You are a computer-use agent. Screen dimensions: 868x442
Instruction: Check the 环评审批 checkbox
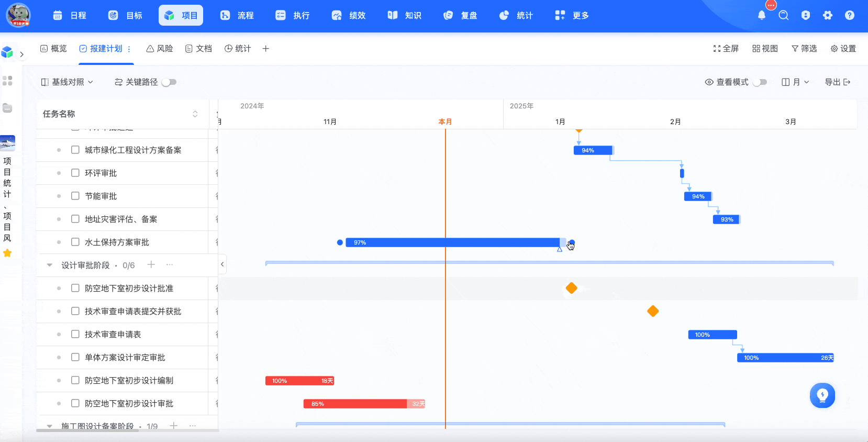pyautogui.click(x=75, y=173)
